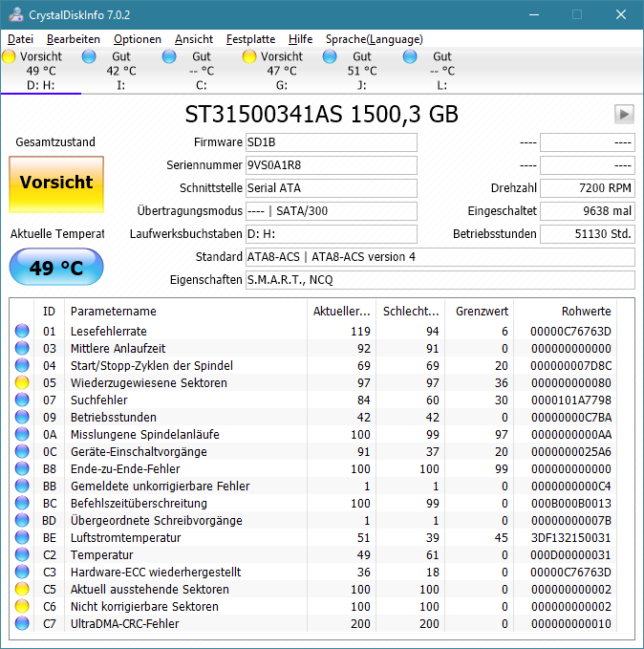Image resolution: width=644 pixels, height=649 pixels.
Task: Switch to the I: disk tab
Action: coord(120,71)
